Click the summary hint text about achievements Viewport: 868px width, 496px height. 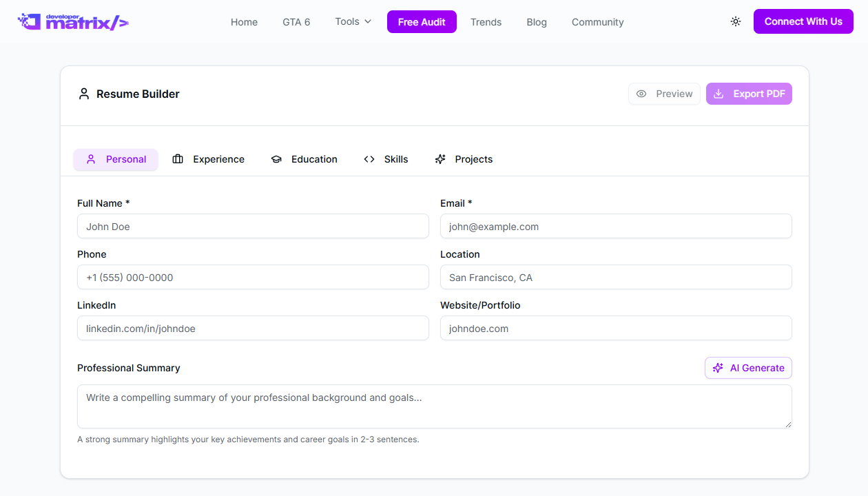pos(248,439)
